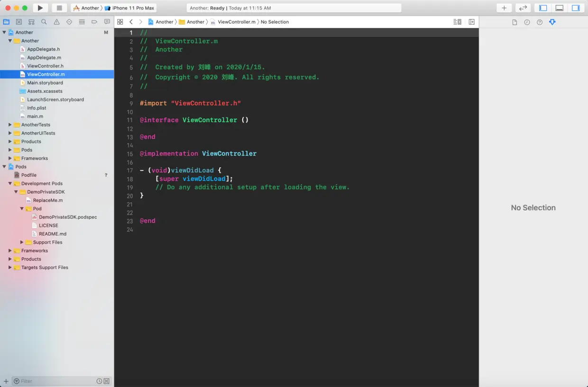Click the activity status bar
The width and height of the screenshot is (588, 387).
coord(294,8)
